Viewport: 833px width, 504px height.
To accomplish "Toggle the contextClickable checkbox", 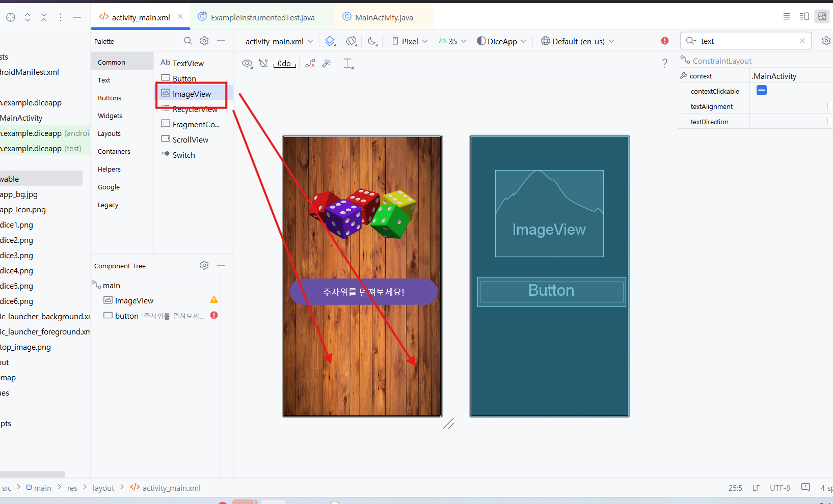I will pos(762,91).
